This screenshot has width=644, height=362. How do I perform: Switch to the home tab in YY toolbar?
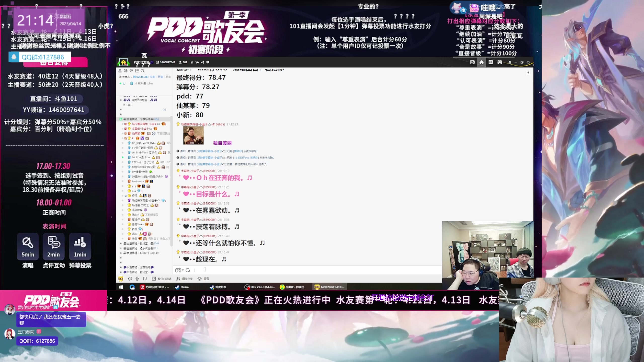(x=481, y=62)
